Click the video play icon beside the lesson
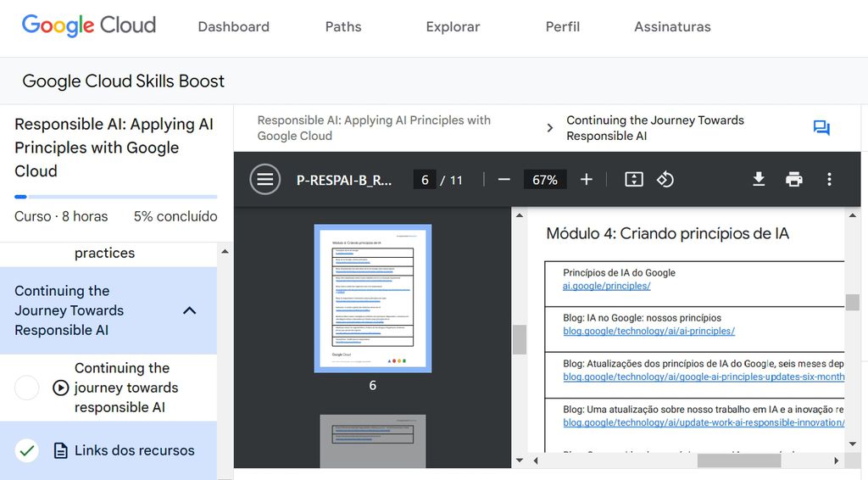 click(x=60, y=388)
